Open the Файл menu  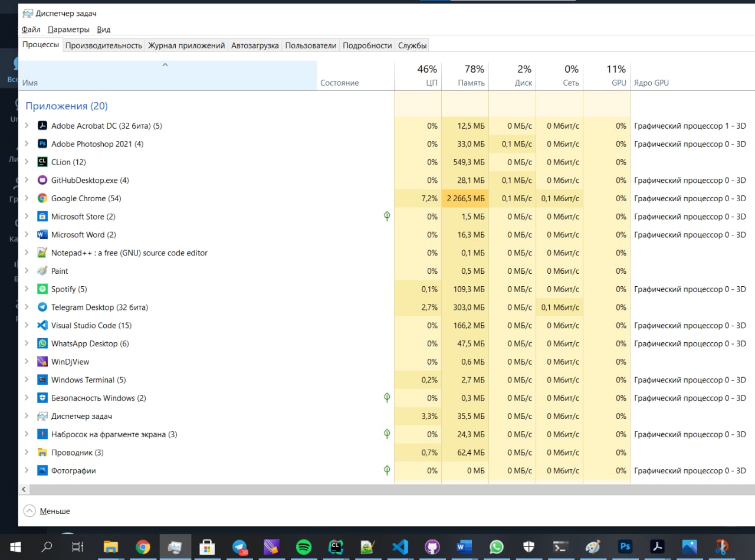click(x=31, y=30)
